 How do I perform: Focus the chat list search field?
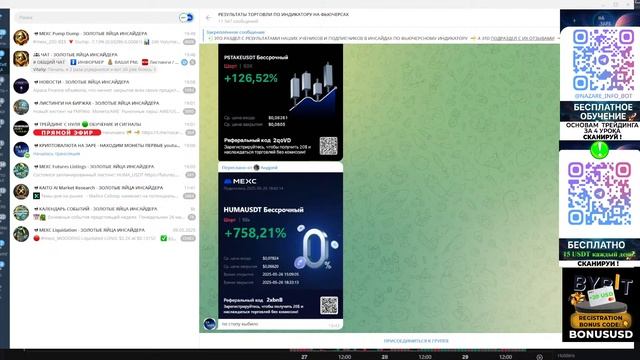[x=96, y=18]
